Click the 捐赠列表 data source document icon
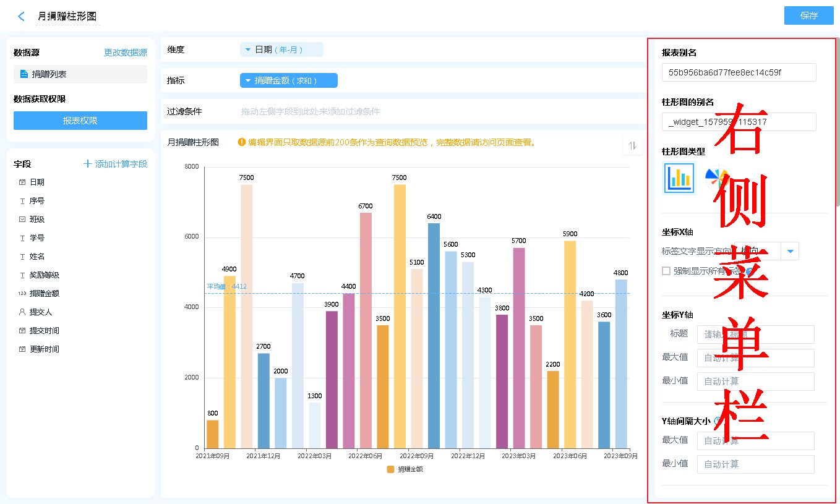This screenshot has height=504, width=840. [24, 74]
